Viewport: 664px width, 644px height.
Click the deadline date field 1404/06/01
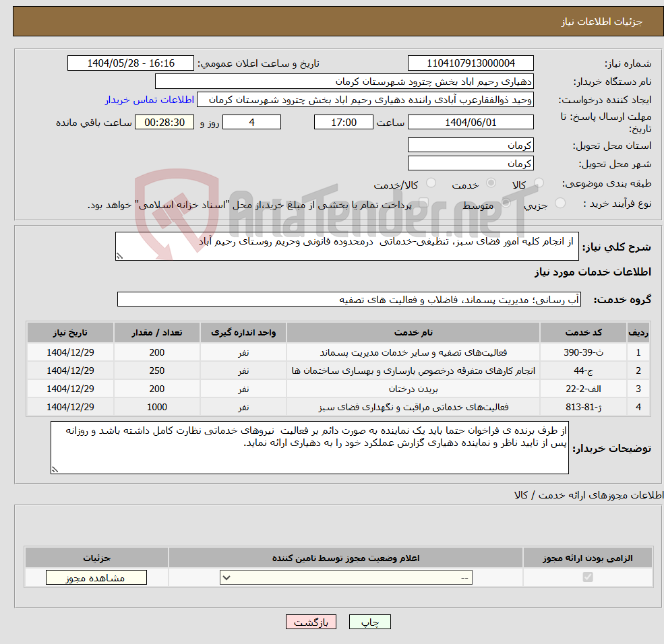(471, 123)
